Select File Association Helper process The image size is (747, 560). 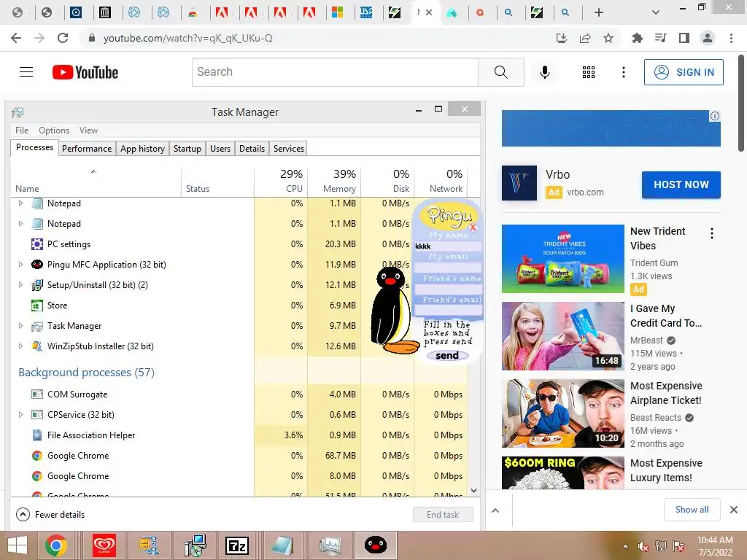click(x=239, y=435)
